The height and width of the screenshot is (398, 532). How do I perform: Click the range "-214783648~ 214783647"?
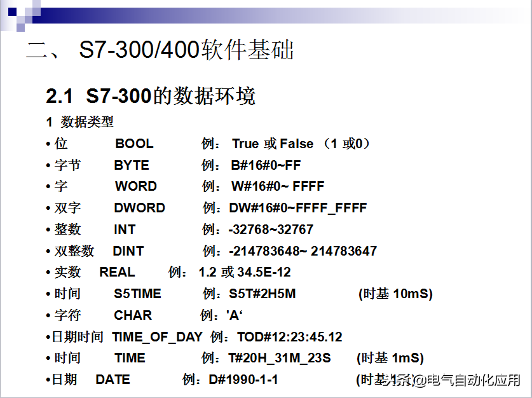(x=303, y=251)
